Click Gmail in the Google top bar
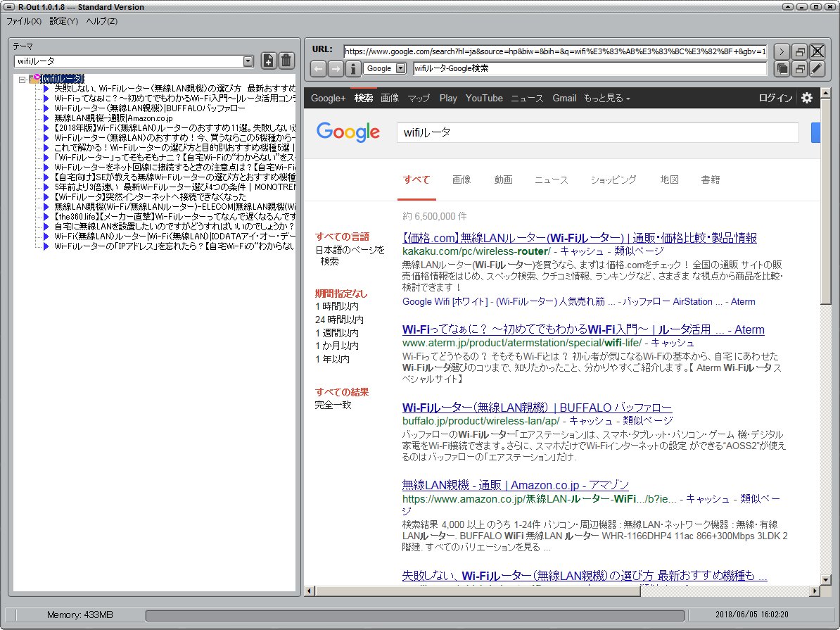 [565, 98]
